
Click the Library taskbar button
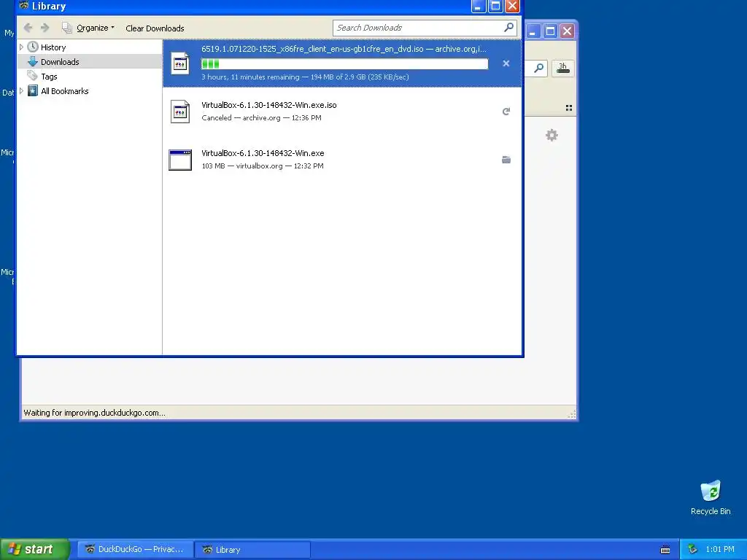(252, 549)
